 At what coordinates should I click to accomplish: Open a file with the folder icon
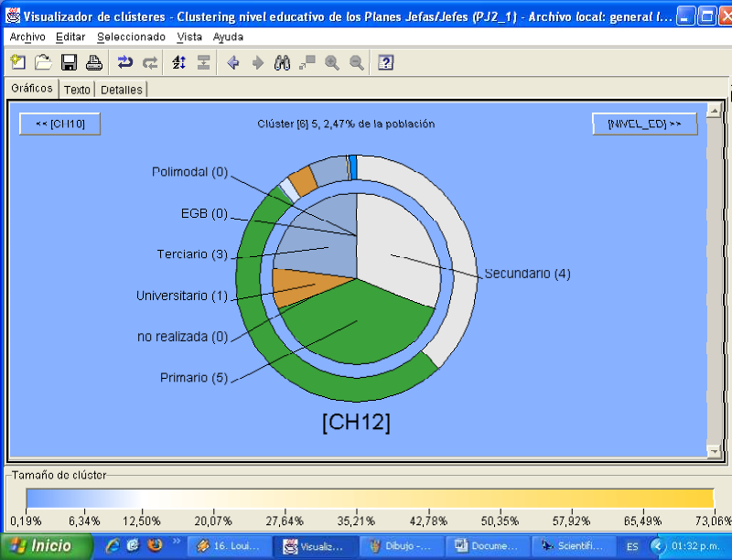(43, 62)
